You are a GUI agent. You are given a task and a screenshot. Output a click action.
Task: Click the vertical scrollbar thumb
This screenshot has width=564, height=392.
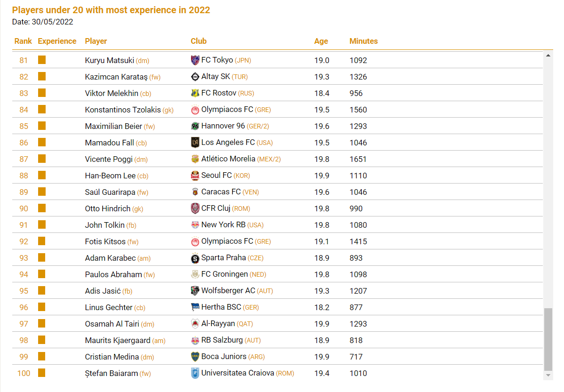548,339
